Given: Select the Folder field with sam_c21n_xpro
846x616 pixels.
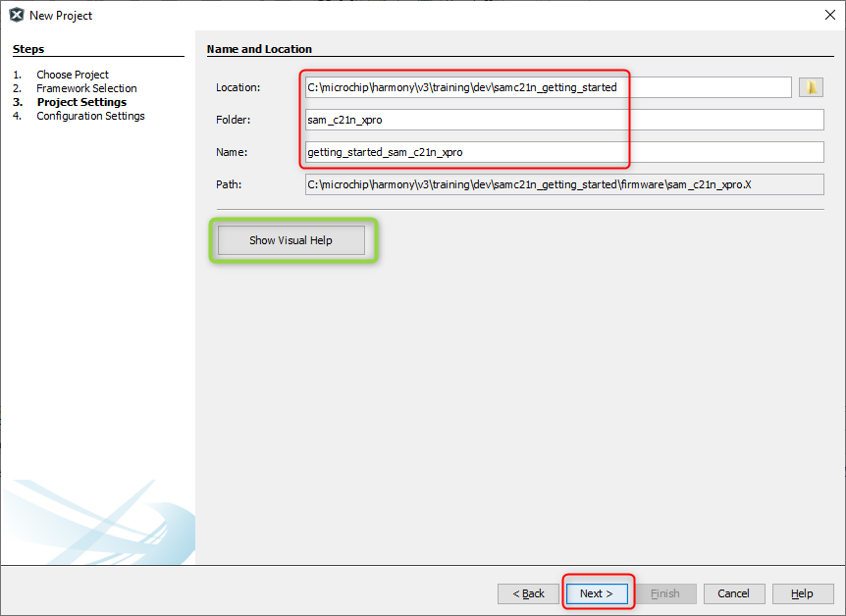Looking at the screenshot, I should [x=563, y=120].
